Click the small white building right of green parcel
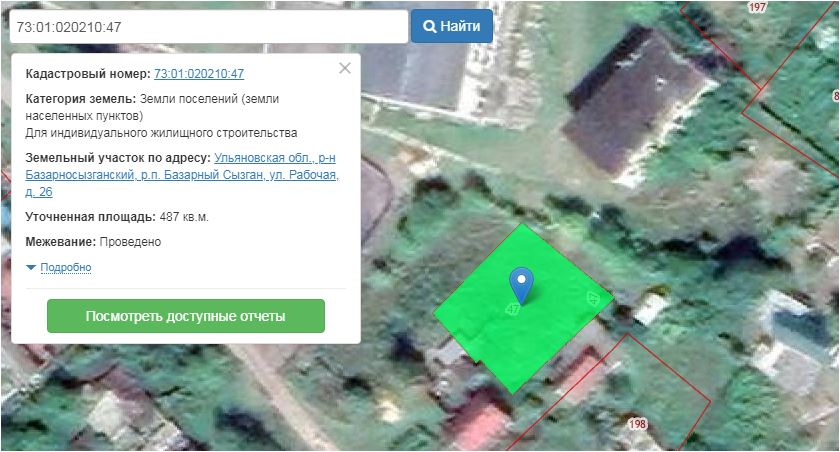Screen dimensions: 840x452 (649, 307)
